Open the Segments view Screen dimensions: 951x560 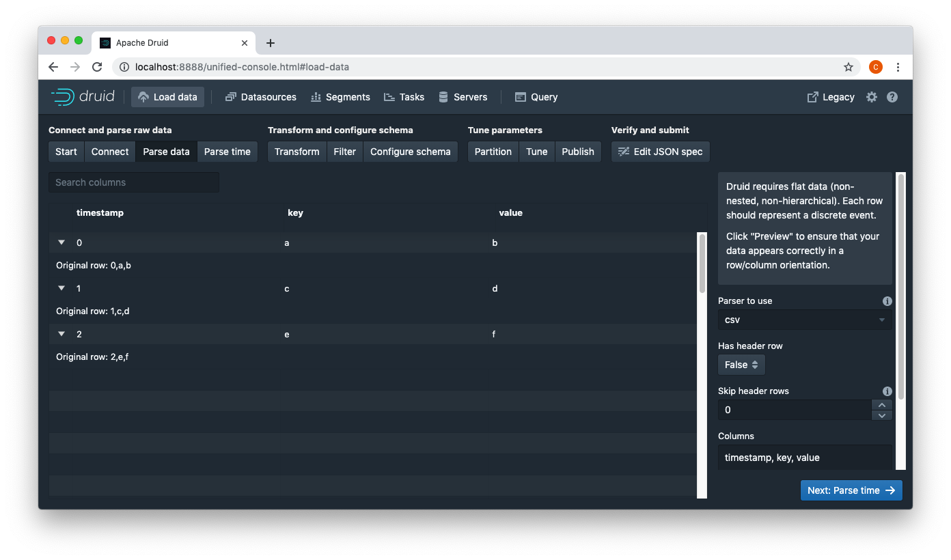click(340, 97)
